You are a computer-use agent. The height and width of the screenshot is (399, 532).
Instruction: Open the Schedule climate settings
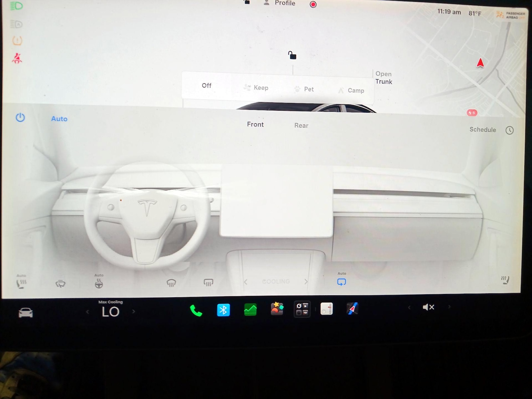(x=483, y=130)
